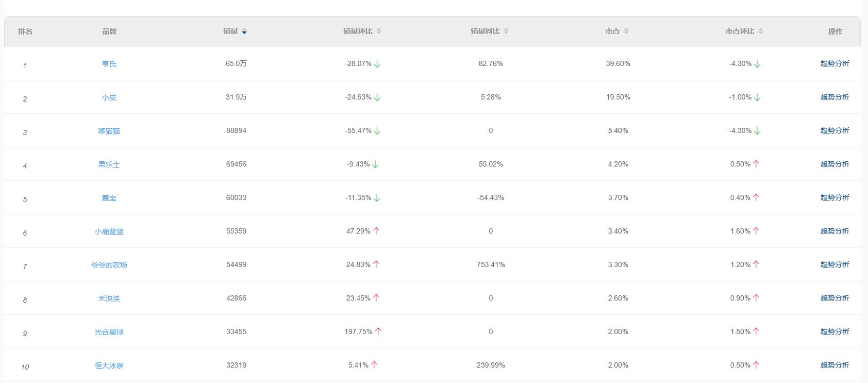Click the 操作 column header
The width and height of the screenshot is (868, 383).
tap(836, 31)
